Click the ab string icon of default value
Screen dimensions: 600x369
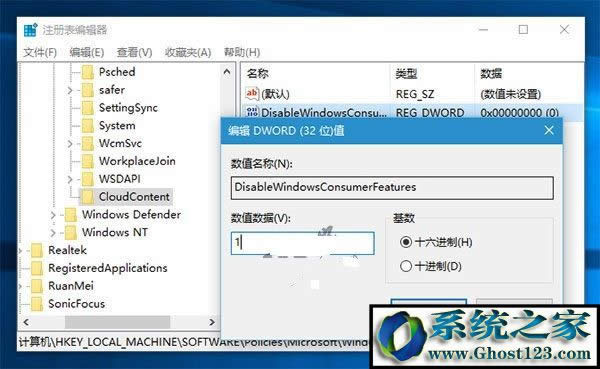(x=252, y=93)
